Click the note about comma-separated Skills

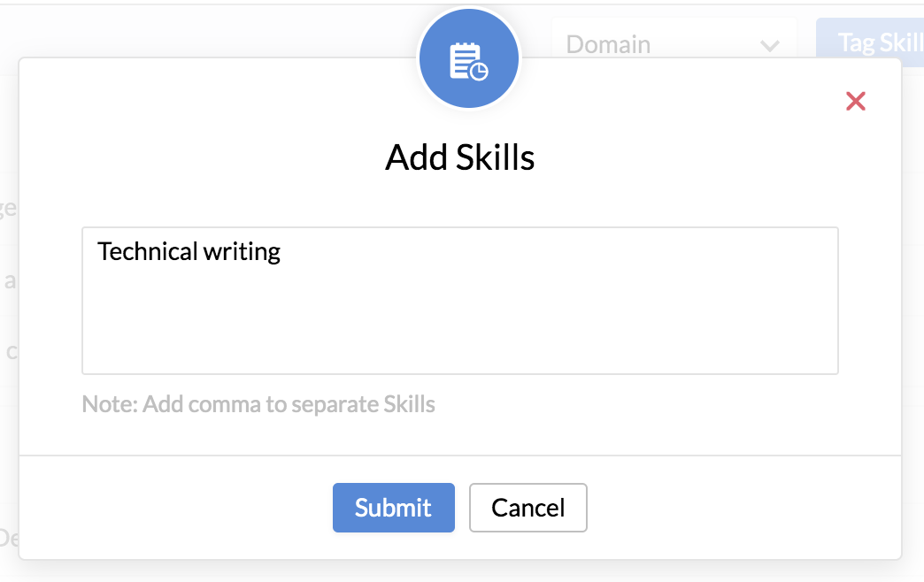coord(258,404)
